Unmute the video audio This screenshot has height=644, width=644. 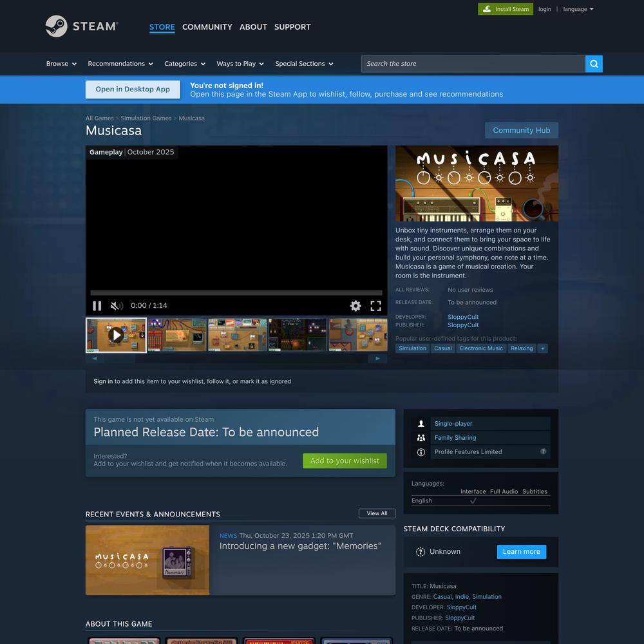click(117, 306)
